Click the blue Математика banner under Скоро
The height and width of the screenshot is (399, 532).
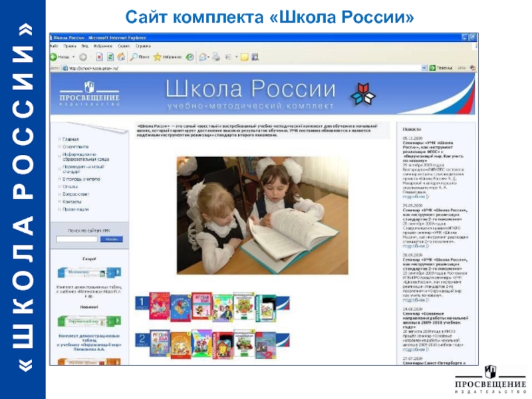point(89,273)
